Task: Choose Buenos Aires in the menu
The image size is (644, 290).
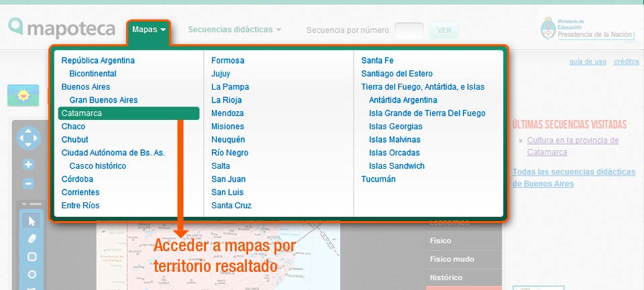Action: point(85,87)
